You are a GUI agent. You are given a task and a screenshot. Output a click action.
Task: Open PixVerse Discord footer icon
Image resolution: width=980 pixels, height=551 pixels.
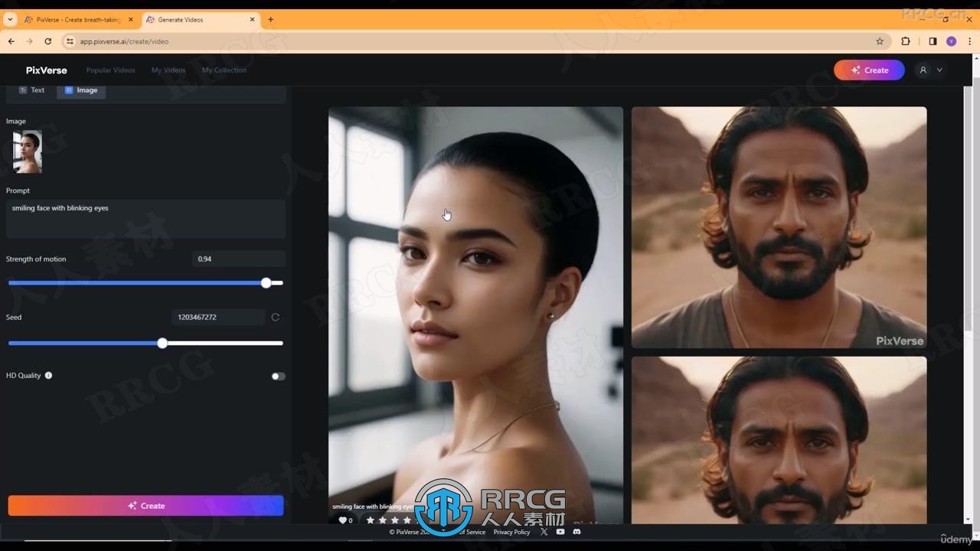(x=577, y=532)
